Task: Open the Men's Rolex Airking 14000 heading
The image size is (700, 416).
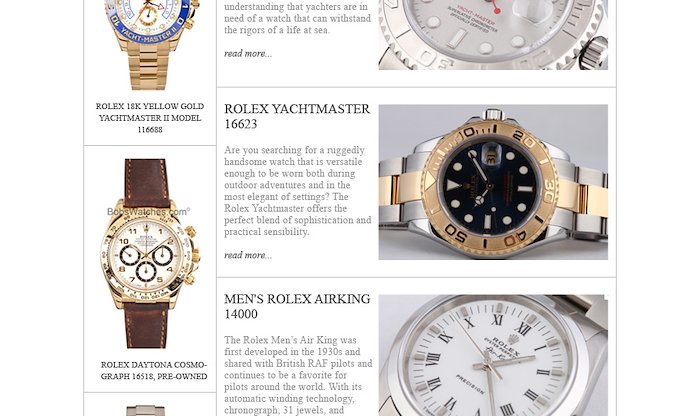Action: pyautogui.click(x=297, y=306)
